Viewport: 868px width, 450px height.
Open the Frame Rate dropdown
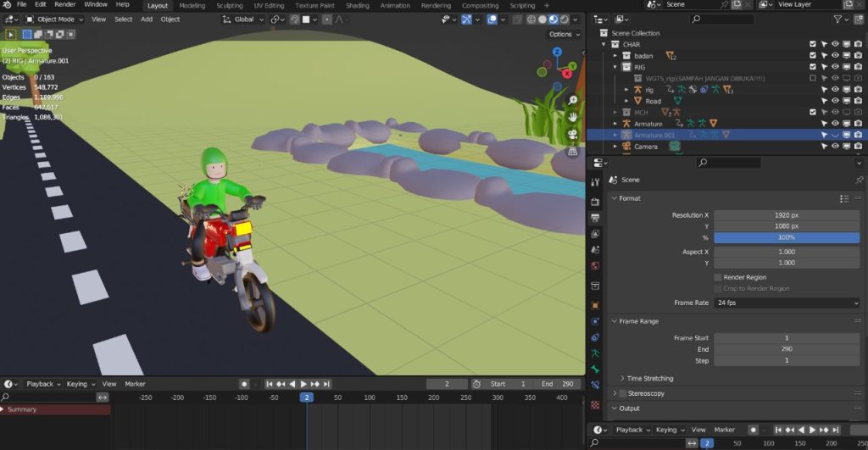click(x=787, y=303)
